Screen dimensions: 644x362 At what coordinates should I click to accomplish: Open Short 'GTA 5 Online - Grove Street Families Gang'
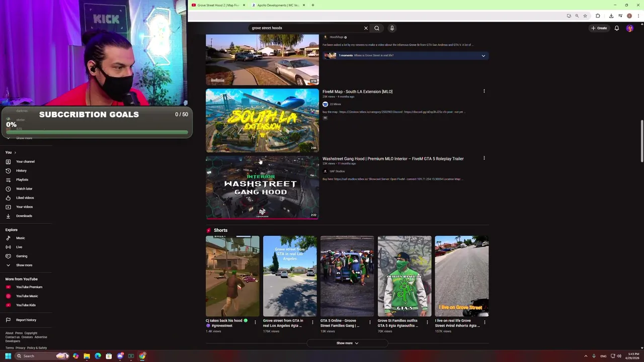(347, 276)
